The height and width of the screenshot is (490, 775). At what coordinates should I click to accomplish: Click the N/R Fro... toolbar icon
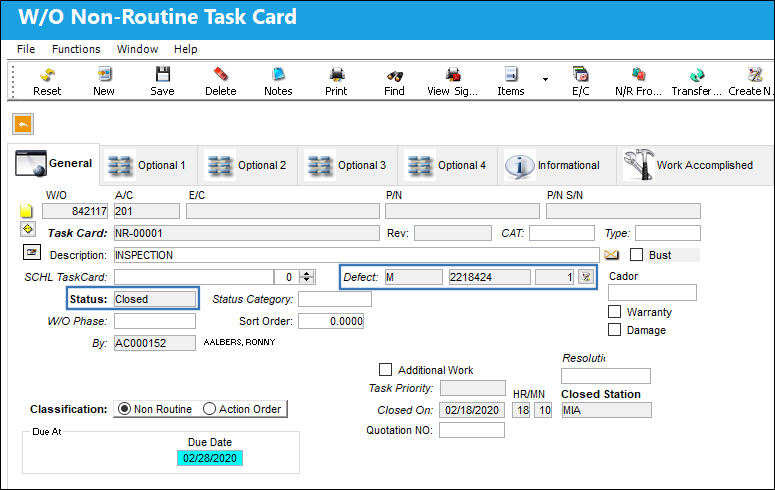click(x=638, y=75)
